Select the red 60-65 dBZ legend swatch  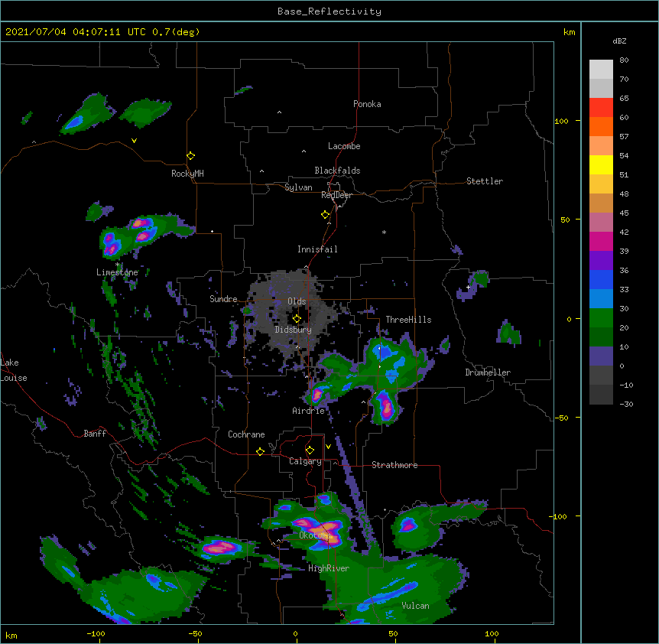click(x=601, y=107)
